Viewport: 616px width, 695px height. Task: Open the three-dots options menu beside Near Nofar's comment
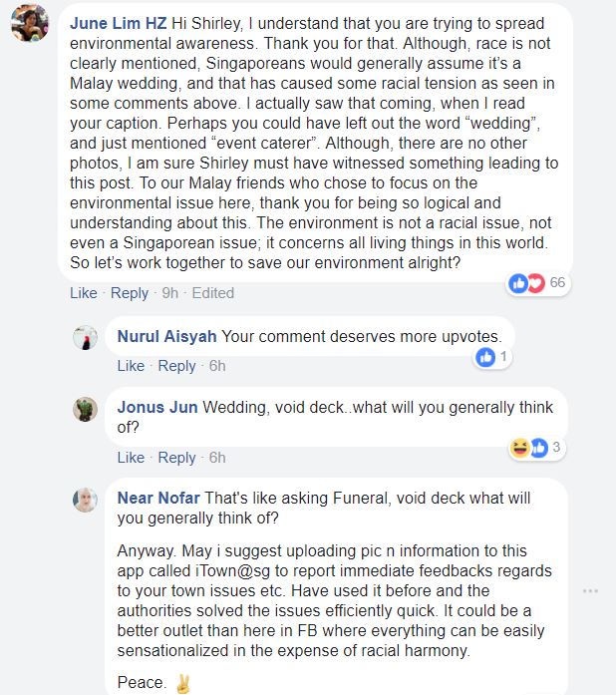coord(590,591)
